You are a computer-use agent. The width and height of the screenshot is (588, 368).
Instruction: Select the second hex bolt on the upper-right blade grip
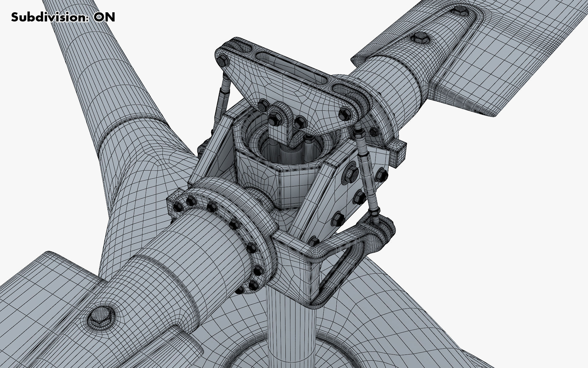click(421, 37)
